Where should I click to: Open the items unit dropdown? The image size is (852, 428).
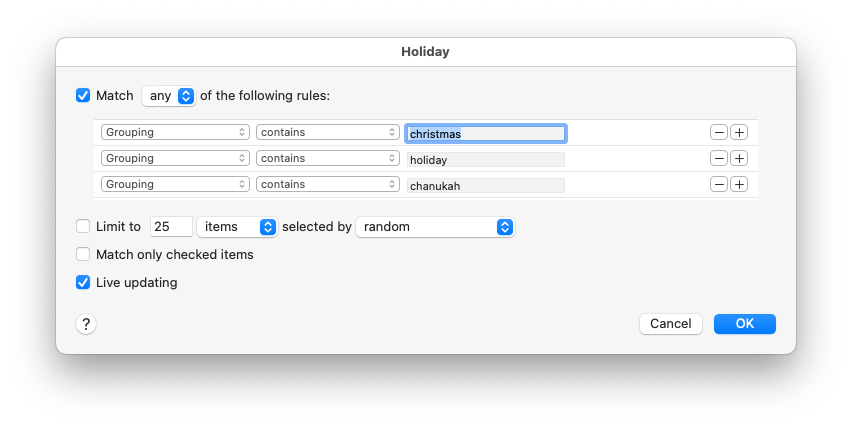pos(237,227)
